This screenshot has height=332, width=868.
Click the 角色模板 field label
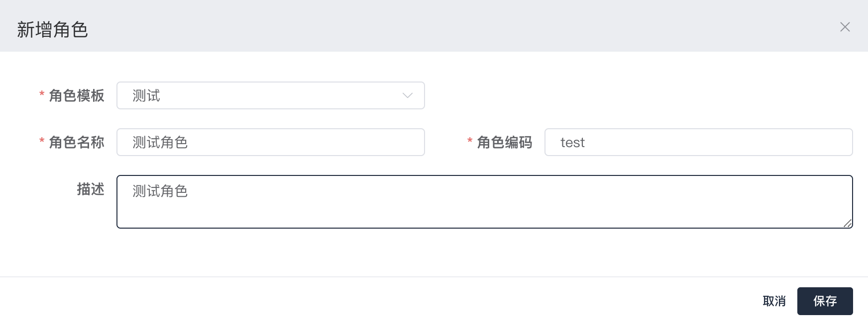pyautogui.click(x=77, y=95)
